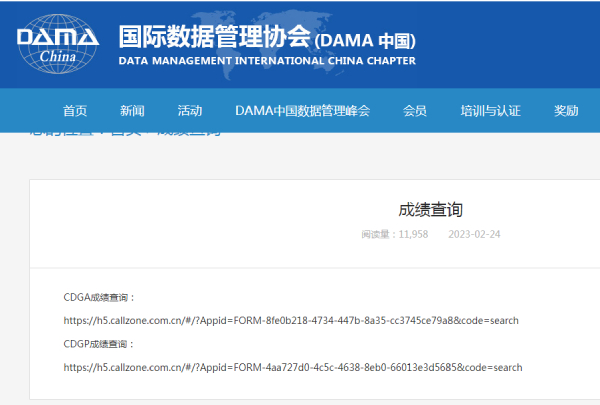This screenshot has height=405, width=600.
Task: Open the CDGP score query URL
Action: [292, 367]
